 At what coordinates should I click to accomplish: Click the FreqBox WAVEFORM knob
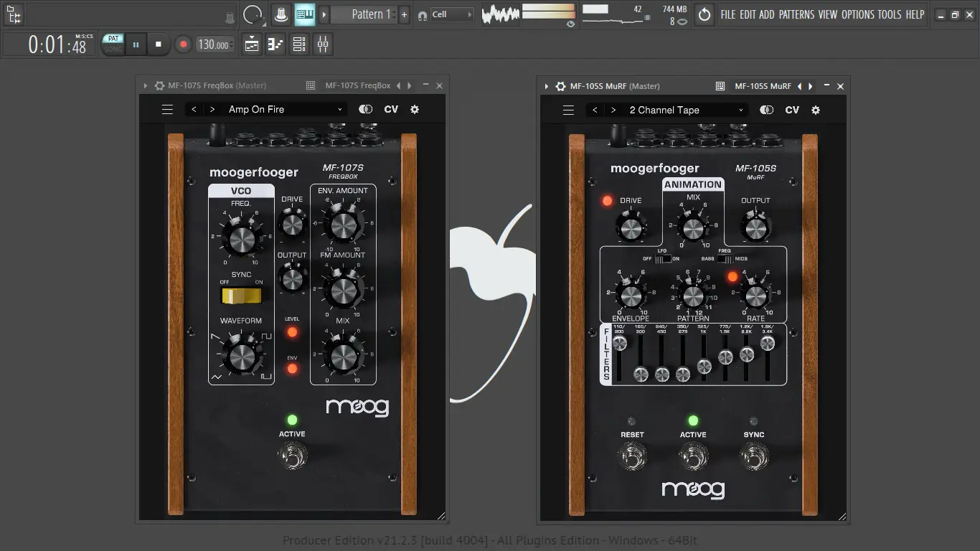tap(241, 357)
